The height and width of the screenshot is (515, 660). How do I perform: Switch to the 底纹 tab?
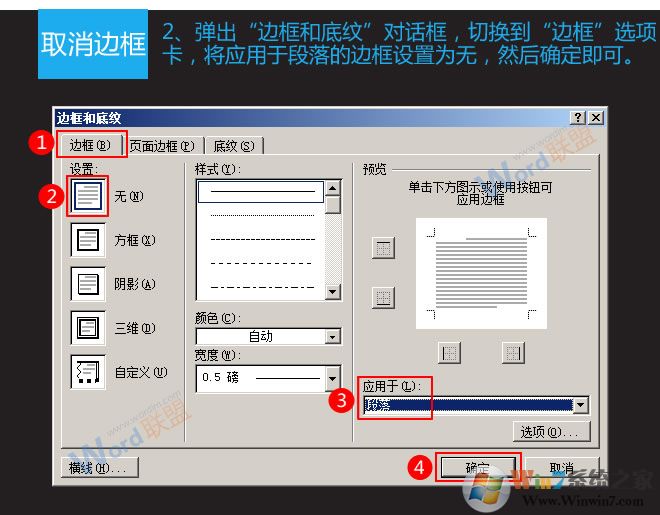tap(234, 146)
